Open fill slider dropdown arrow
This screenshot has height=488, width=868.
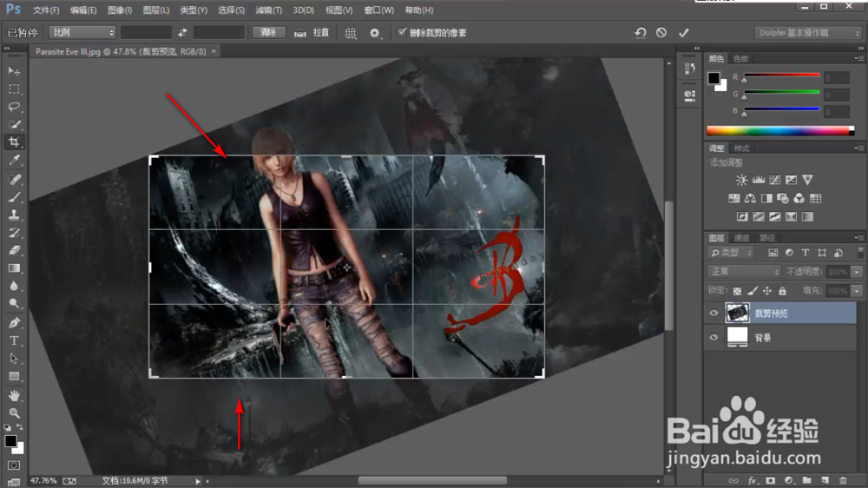[x=857, y=290]
